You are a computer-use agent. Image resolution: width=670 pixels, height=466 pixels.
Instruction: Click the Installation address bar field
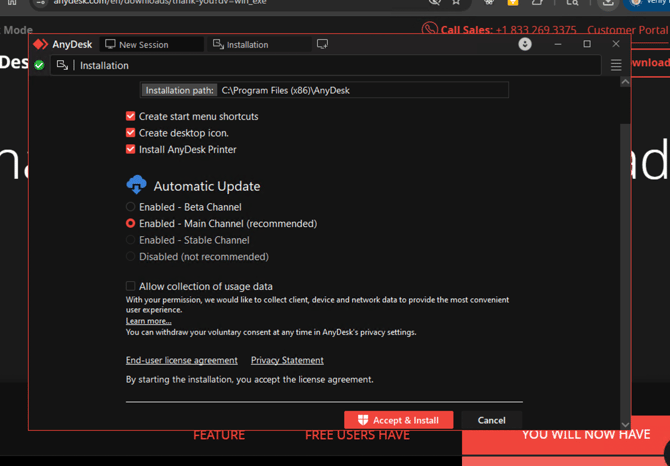tap(326, 65)
